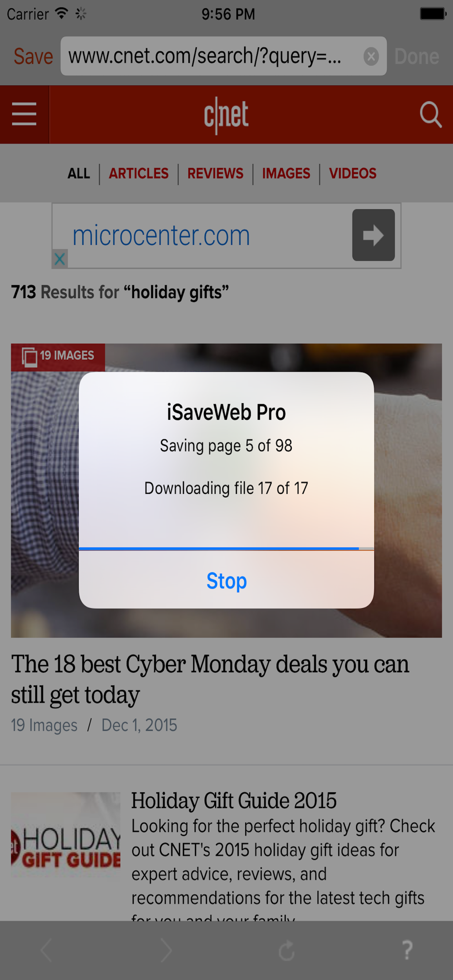Click the download progress bar
This screenshot has width=453, height=980.
[226, 549]
